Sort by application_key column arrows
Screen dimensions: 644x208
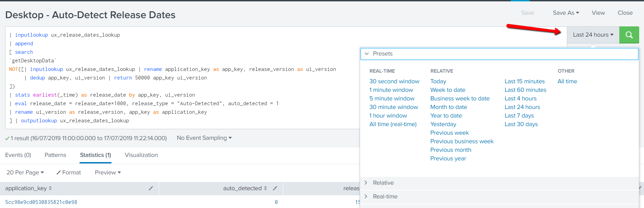pyautogui.click(x=50, y=188)
